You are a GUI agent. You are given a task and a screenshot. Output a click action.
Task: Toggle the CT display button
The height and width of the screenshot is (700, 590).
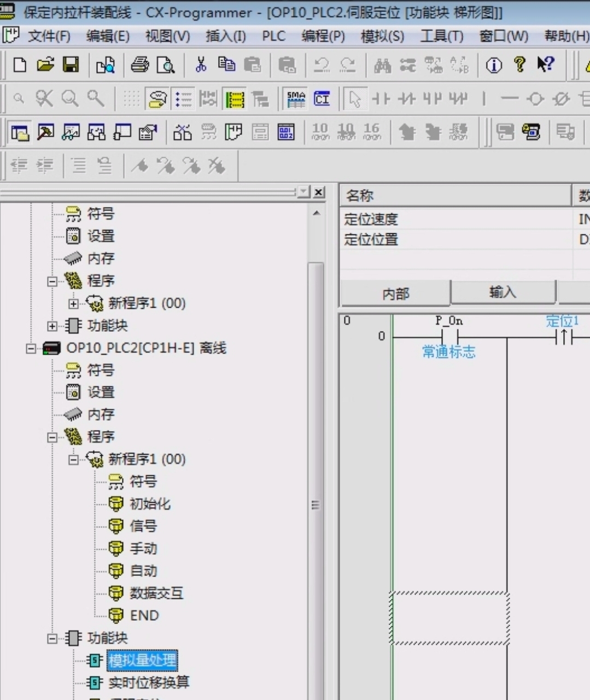point(322,99)
